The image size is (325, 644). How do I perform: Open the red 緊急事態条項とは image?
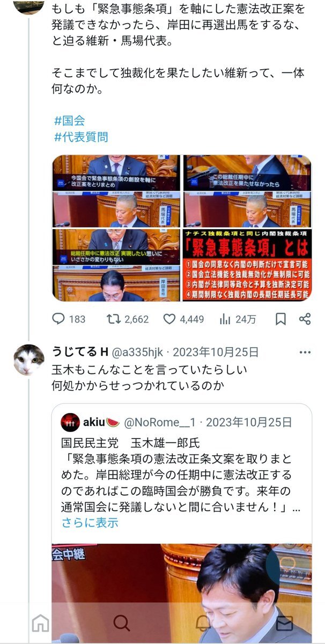(x=247, y=265)
